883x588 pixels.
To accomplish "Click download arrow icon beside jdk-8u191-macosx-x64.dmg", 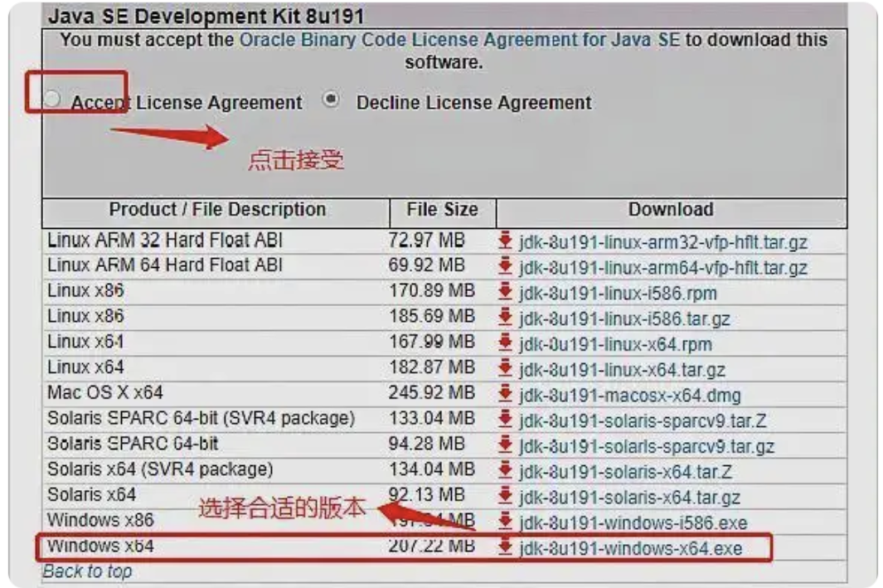I will pos(505,394).
